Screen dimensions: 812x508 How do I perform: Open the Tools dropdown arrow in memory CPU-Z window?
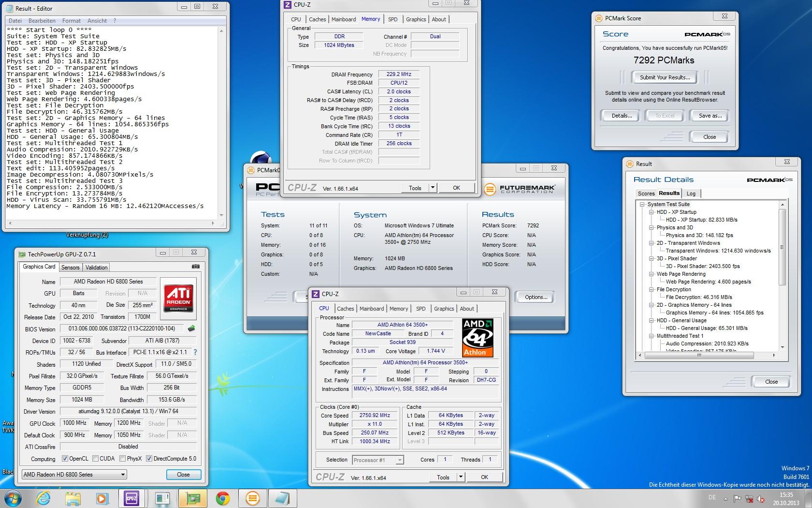point(433,188)
